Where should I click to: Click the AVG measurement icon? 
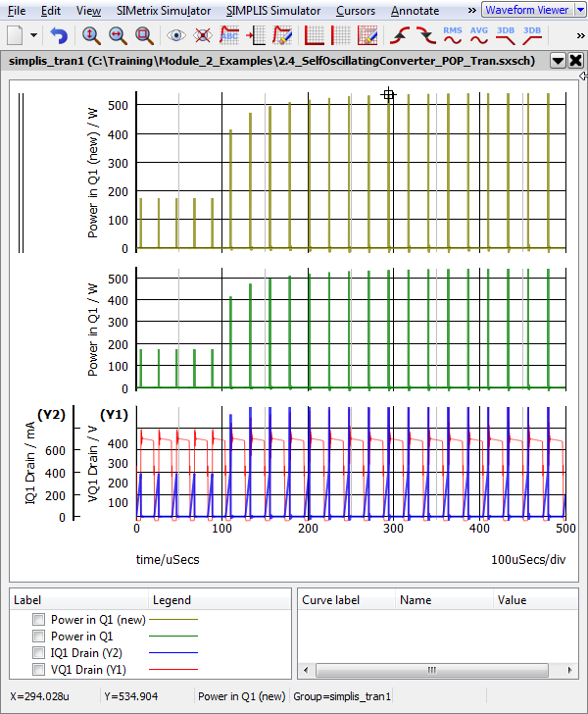(x=479, y=36)
